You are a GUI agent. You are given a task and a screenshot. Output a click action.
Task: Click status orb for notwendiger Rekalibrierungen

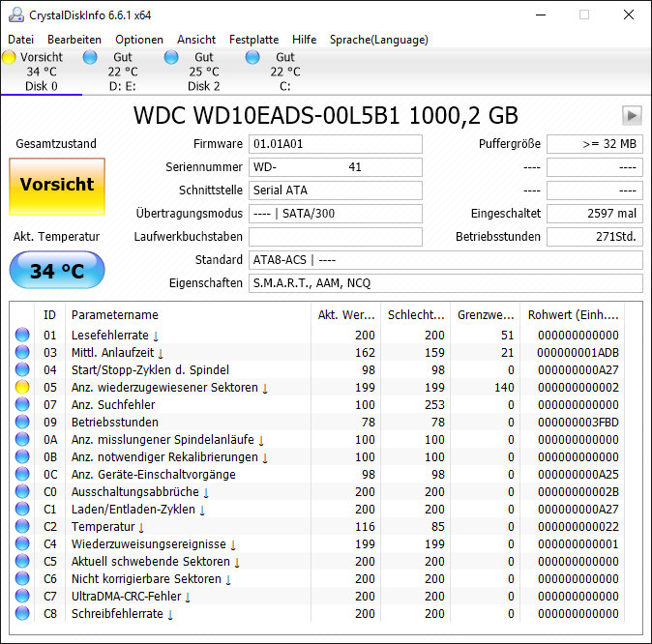[x=22, y=457]
